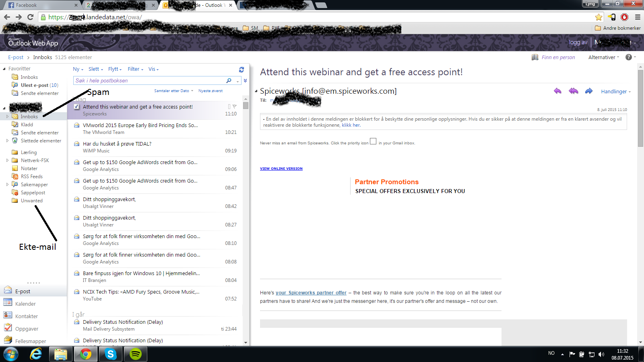The image size is (644, 362).
Task: Click the address book icon
Action: tap(535, 57)
